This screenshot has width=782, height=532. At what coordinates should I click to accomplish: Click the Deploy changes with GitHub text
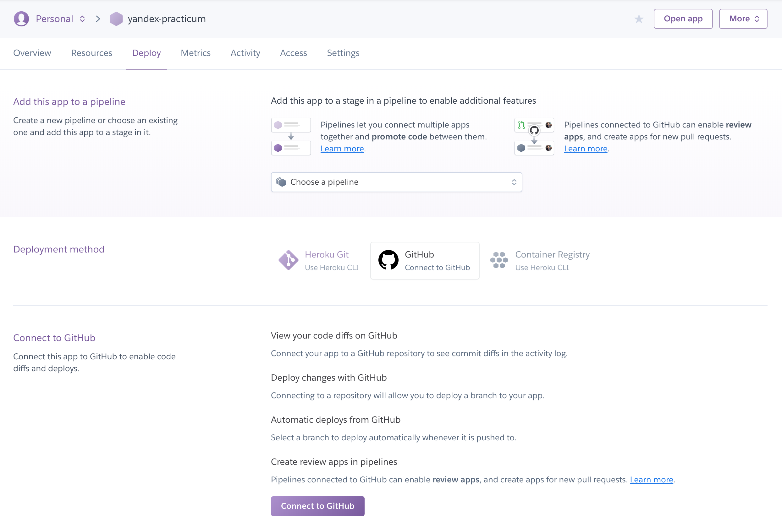329,378
